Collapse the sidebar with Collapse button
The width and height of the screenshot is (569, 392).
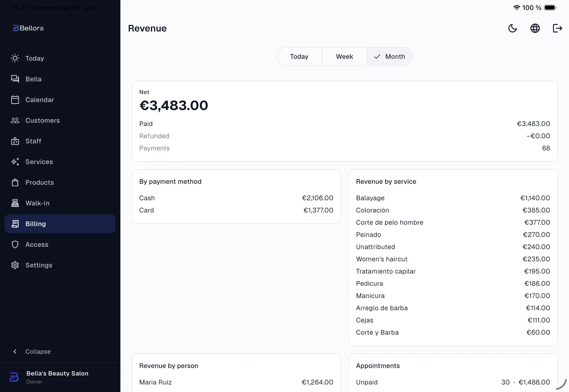(x=60, y=351)
